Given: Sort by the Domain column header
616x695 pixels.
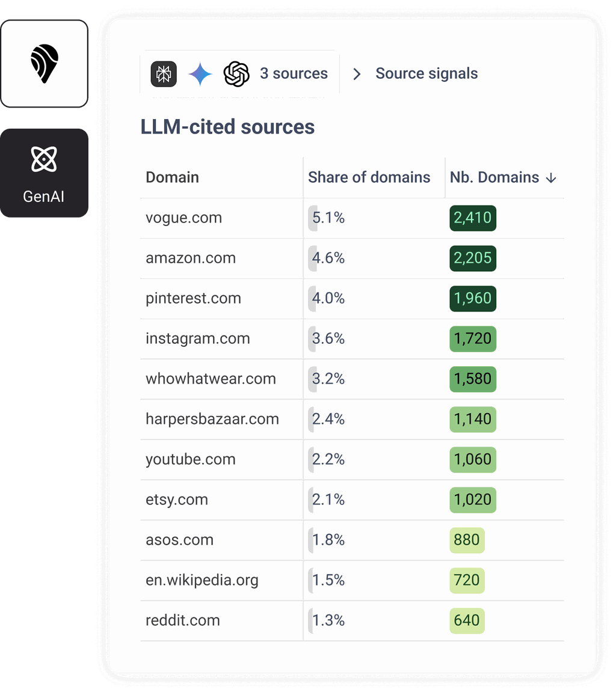Looking at the screenshot, I should point(172,177).
